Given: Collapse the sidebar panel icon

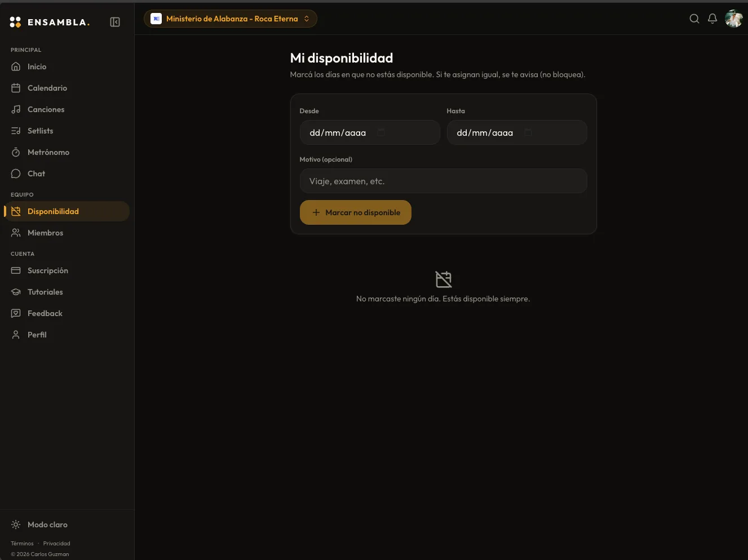Looking at the screenshot, I should tap(115, 22).
